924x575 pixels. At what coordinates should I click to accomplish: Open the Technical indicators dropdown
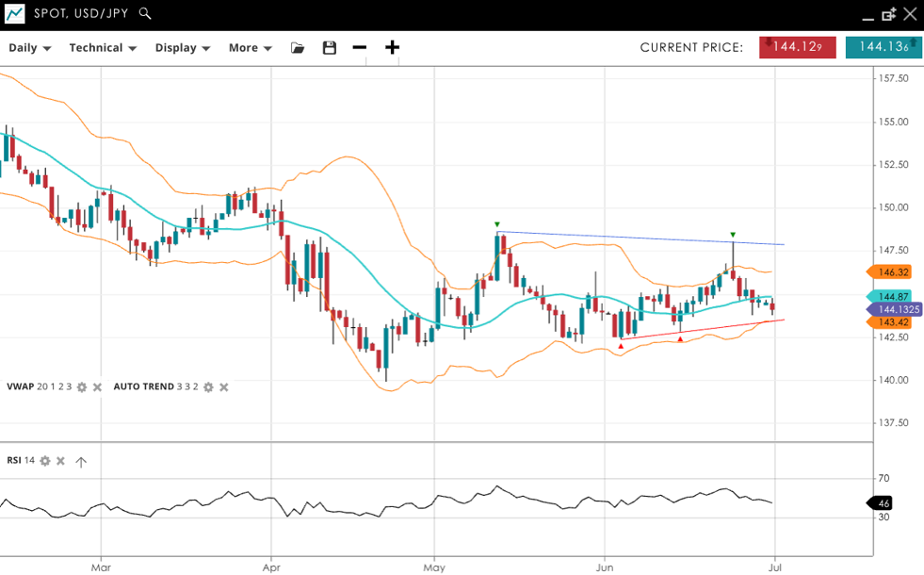103,48
